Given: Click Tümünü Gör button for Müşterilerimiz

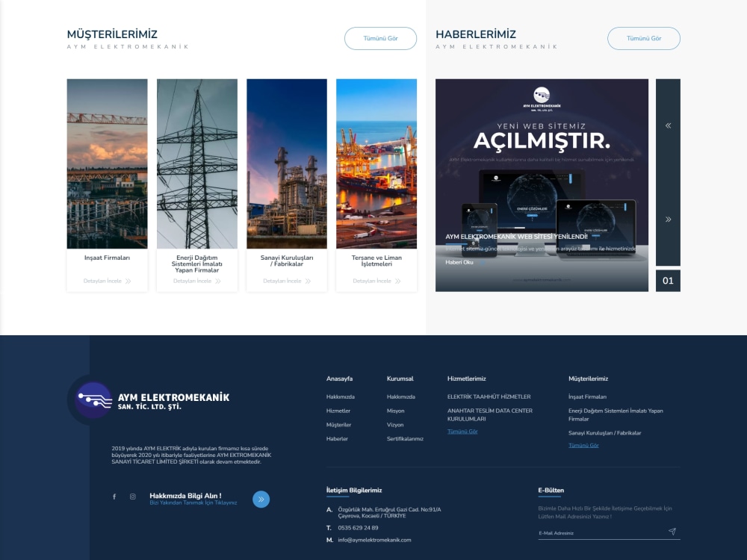Looking at the screenshot, I should point(381,39).
